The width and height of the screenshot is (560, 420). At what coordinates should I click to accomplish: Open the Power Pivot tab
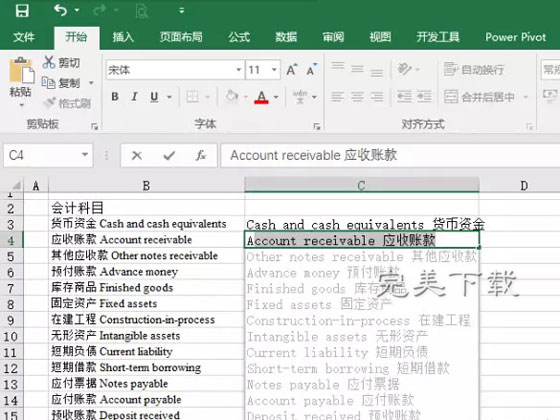(515, 37)
